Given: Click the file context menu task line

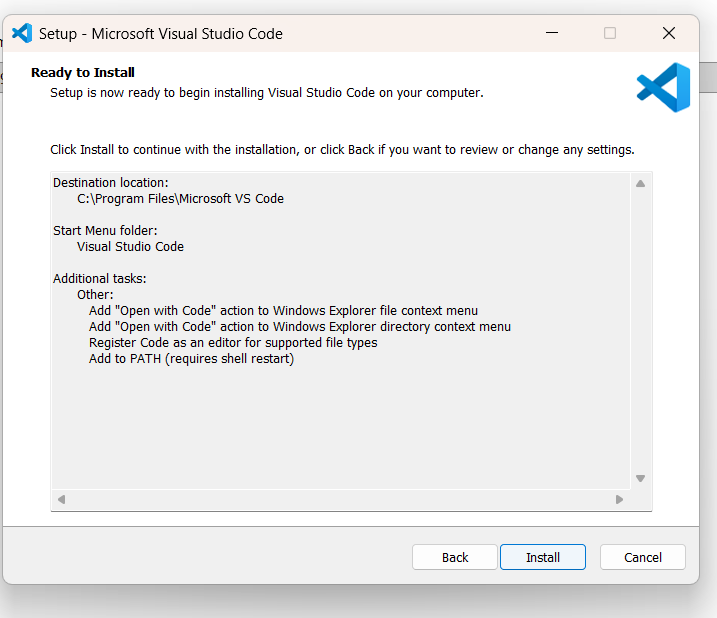Looking at the screenshot, I should click(x=284, y=311).
